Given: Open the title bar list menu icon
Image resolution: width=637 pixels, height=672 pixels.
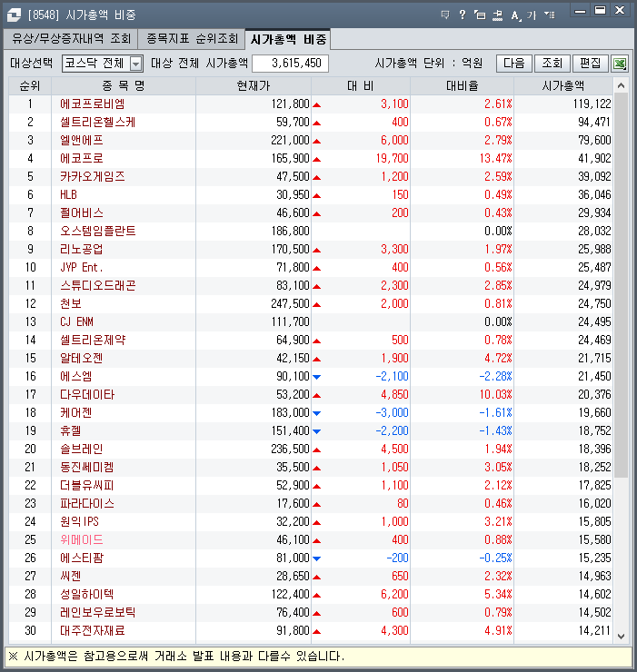Looking at the screenshot, I should coord(549,15).
